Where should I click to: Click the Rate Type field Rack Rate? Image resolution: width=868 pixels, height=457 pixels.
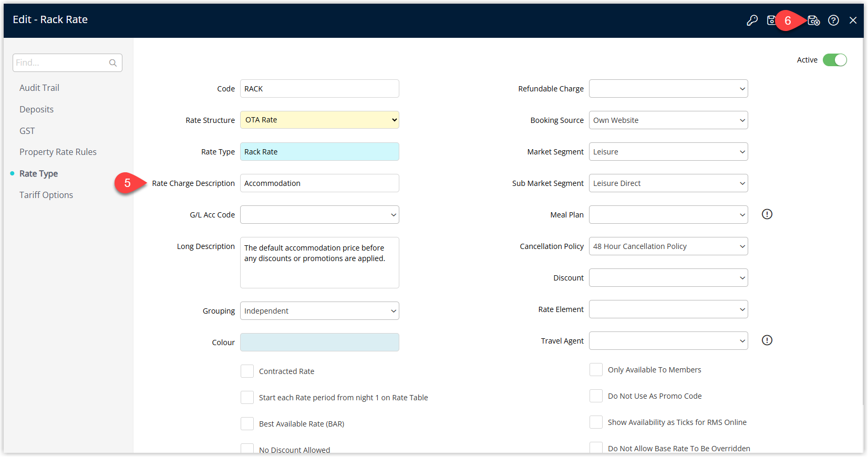coord(319,152)
